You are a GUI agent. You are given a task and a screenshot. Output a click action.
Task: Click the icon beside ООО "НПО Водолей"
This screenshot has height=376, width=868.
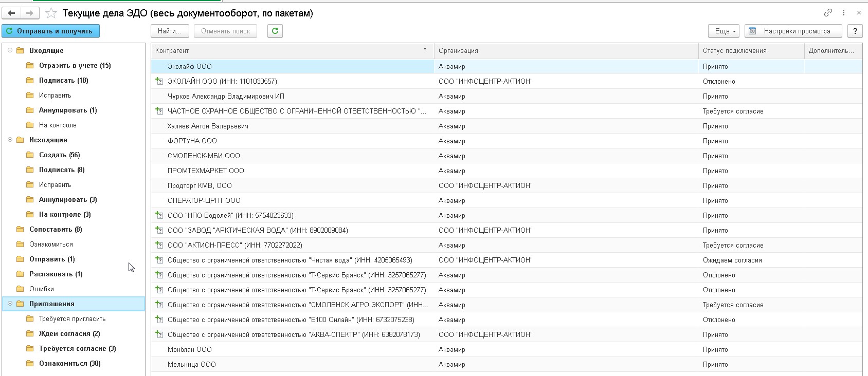(x=159, y=215)
